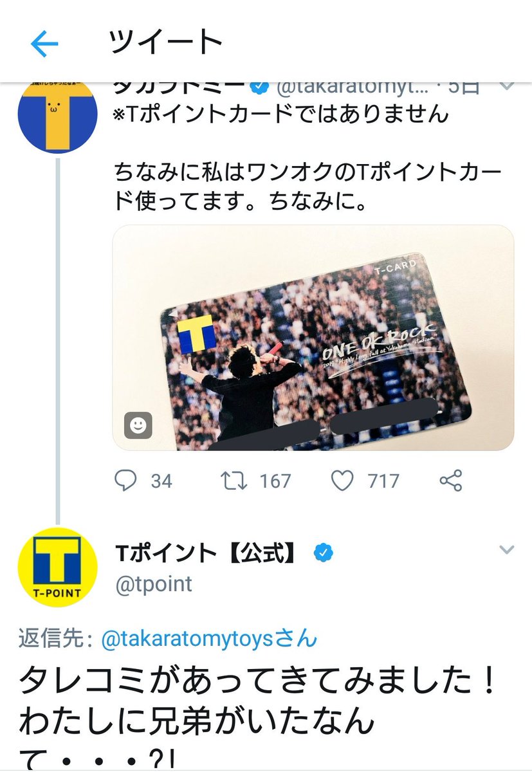The width and height of the screenshot is (532, 772).
Task: View the ONE OK ROCK T-CARD photo
Action: pyautogui.click(x=313, y=337)
